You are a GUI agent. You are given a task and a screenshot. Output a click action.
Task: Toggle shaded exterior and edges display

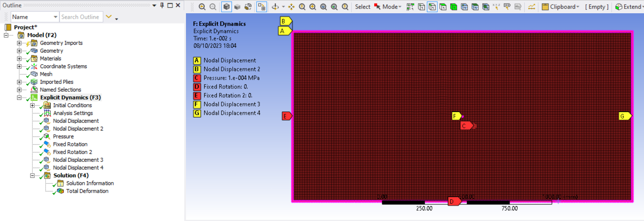[226, 7]
